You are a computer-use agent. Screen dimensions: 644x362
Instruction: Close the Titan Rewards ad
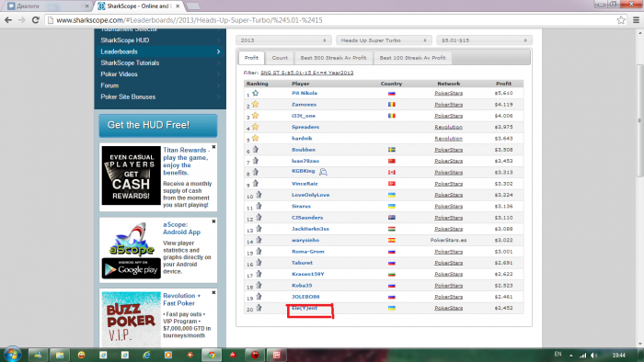213,147
